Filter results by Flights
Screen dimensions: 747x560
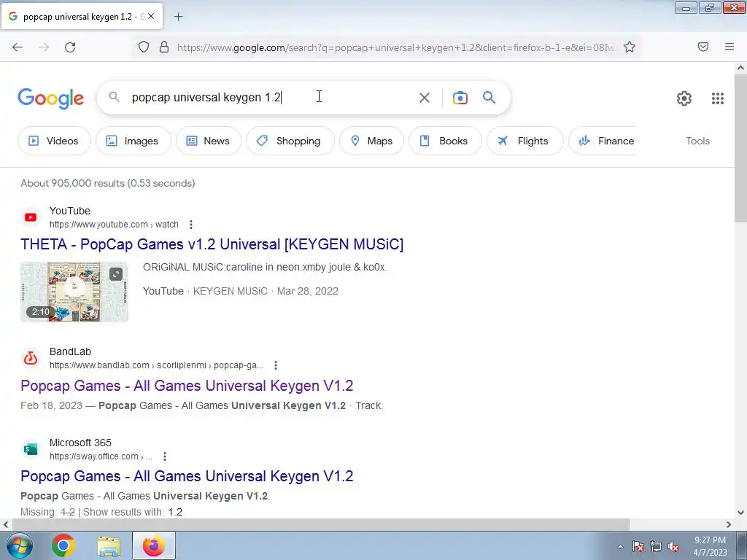525,141
